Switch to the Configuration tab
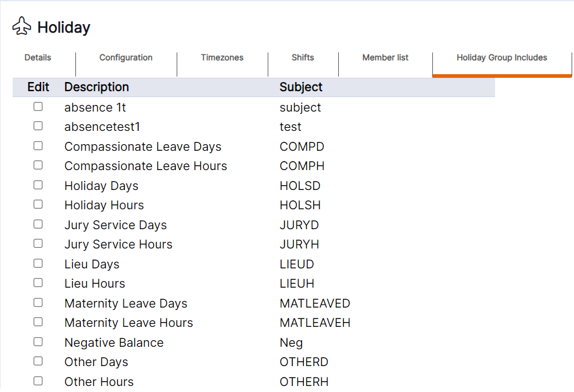The image size is (574, 392). tap(126, 57)
